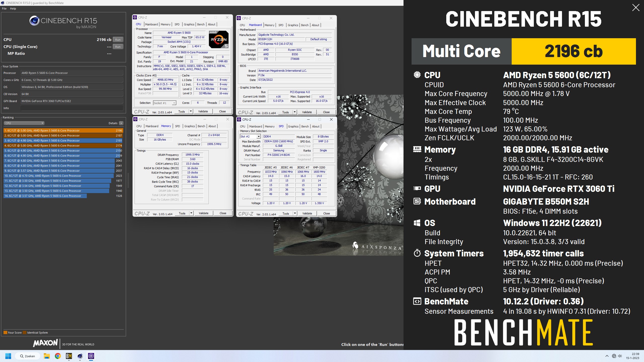The image size is (644, 362).
Task: Click the System Timers stopwatch icon
Action: (417, 253)
